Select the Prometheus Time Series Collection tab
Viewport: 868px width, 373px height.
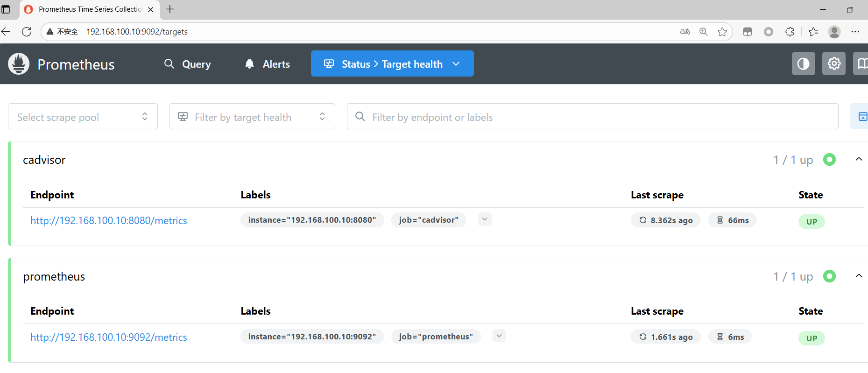[90, 9]
